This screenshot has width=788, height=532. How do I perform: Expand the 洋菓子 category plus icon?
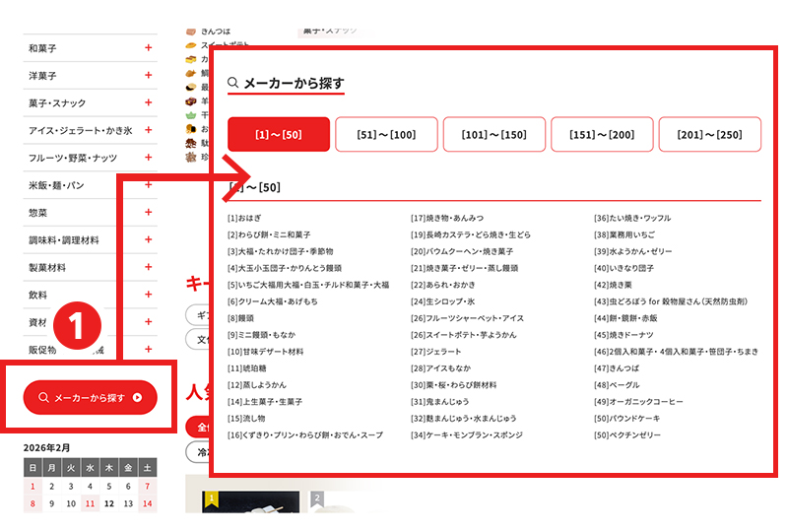(149, 75)
